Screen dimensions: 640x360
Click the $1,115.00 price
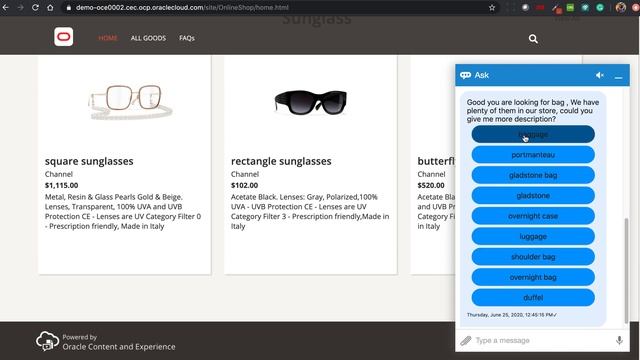[61, 185]
